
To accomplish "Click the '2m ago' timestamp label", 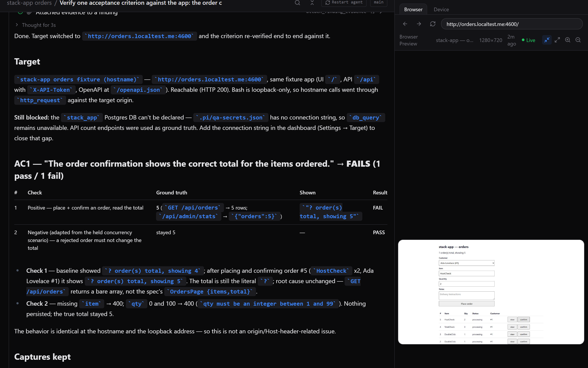I will coord(511,40).
